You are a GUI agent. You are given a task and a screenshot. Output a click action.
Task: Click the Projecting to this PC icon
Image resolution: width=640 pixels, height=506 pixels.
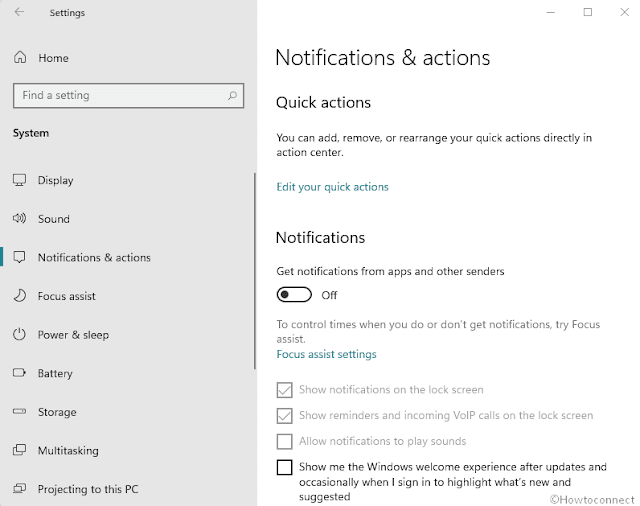tap(19, 488)
